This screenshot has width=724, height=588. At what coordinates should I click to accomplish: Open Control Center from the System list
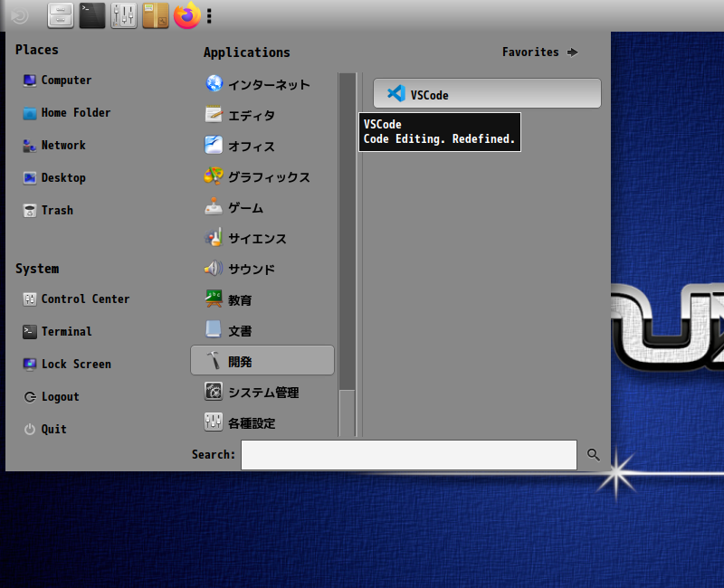[x=76, y=299]
